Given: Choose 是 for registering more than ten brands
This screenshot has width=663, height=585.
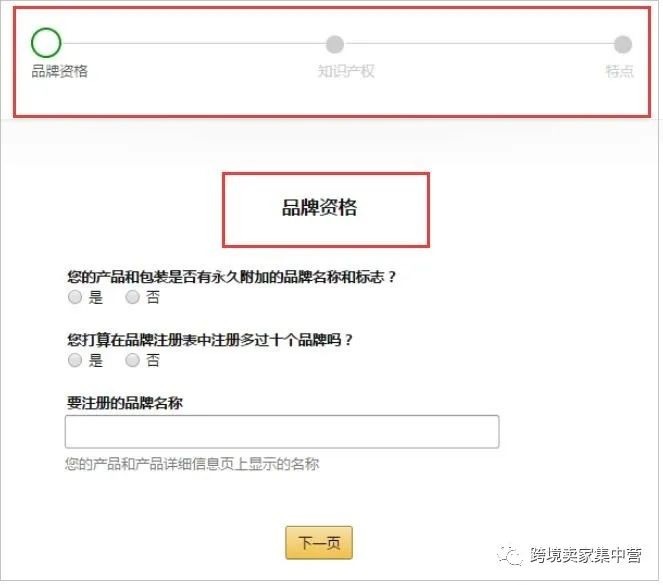Looking at the screenshot, I should click(75, 360).
